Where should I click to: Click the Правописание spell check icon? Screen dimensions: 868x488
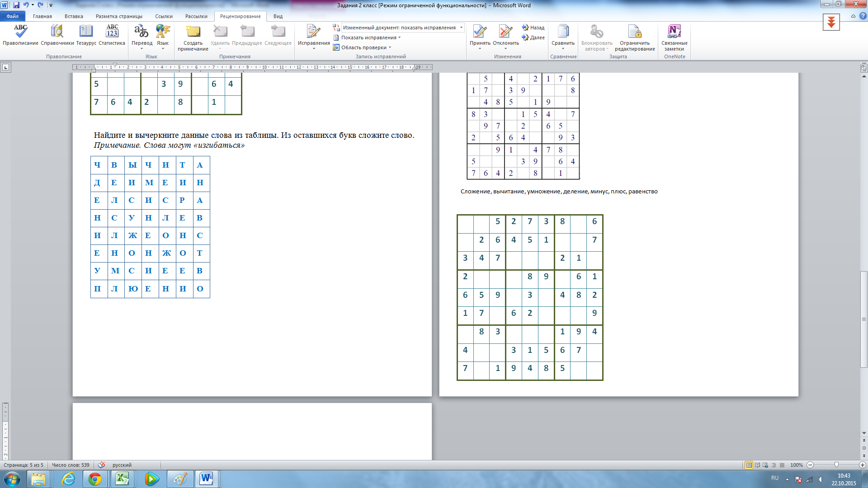coord(20,32)
